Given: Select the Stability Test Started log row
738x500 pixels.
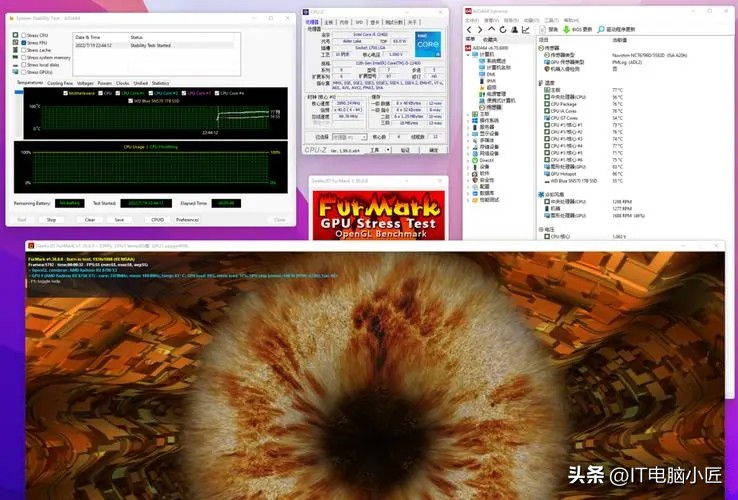Looking at the screenshot, I should pyautogui.click(x=154, y=45).
